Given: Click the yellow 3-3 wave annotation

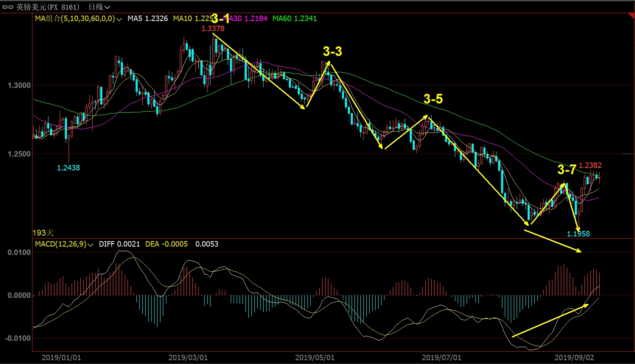Looking at the screenshot, I should pyautogui.click(x=332, y=52).
